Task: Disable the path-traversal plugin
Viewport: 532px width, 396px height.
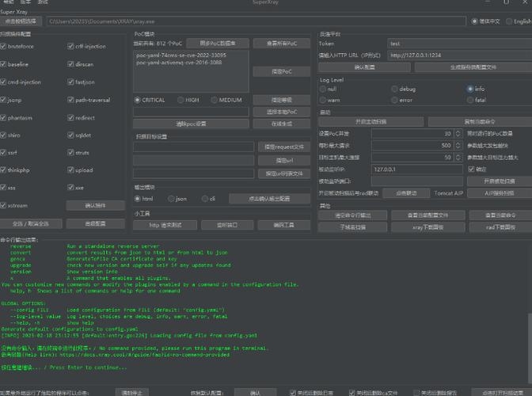Action: click(71, 100)
